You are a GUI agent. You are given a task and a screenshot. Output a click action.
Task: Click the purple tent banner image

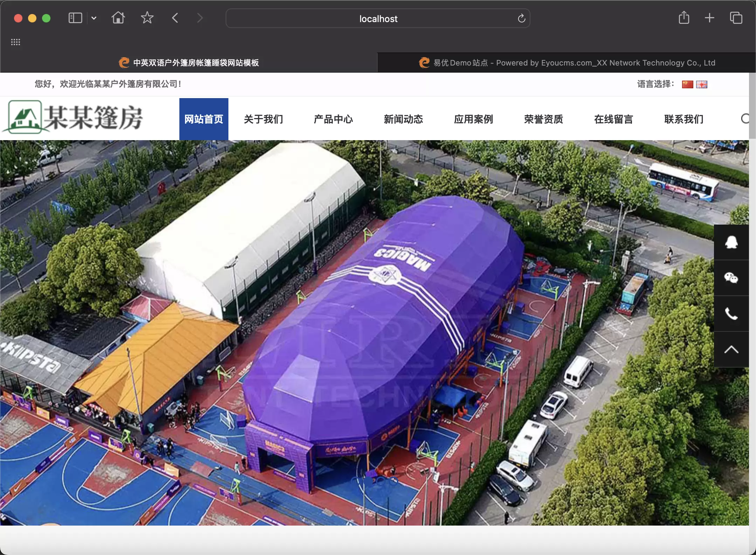pyautogui.click(x=374, y=333)
